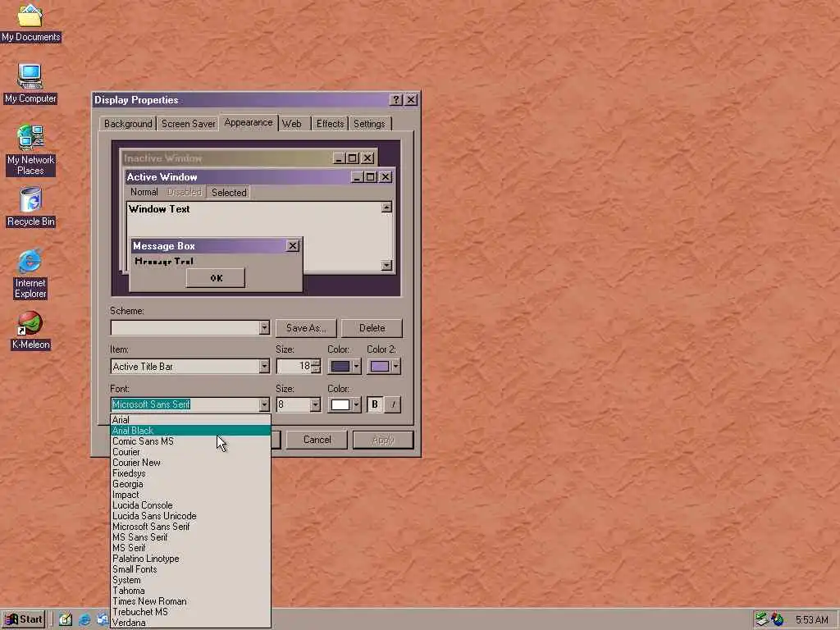Click the Cancel button

(x=317, y=440)
